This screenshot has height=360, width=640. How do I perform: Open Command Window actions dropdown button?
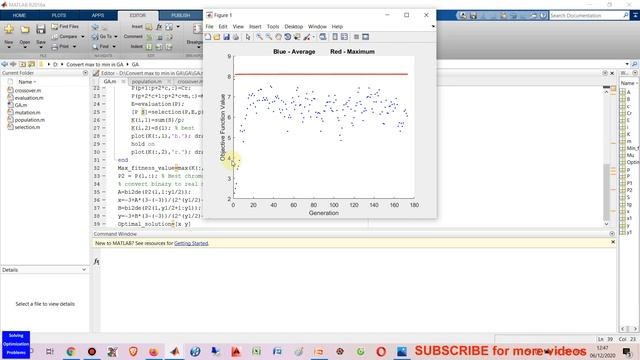tap(612, 234)
